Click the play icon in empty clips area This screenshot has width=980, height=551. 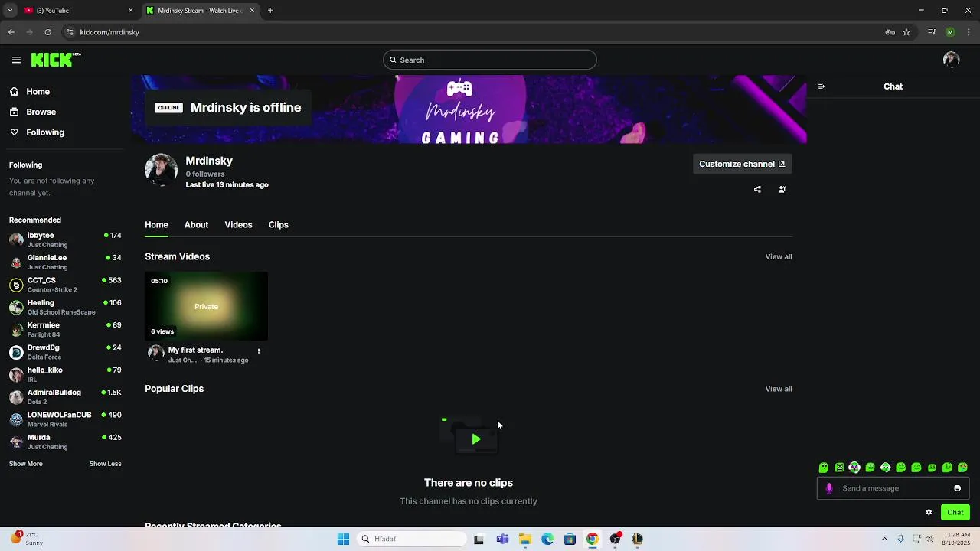pyautogui.click(x=475, y=439)
